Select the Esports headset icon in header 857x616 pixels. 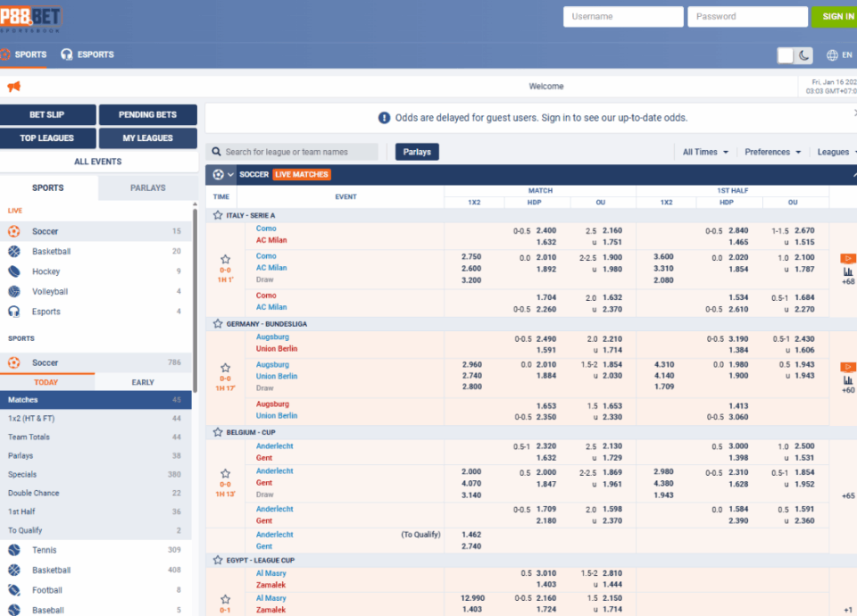point(67,54)
